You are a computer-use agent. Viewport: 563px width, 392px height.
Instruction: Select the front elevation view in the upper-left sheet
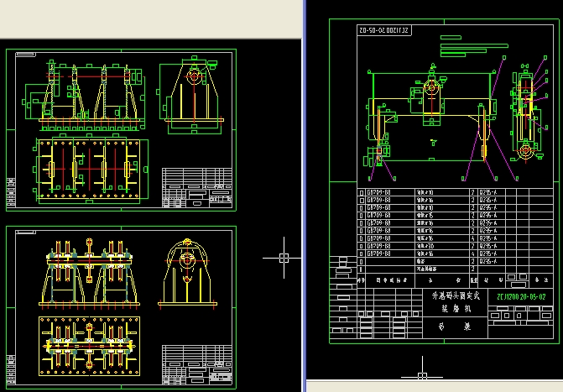85,95
